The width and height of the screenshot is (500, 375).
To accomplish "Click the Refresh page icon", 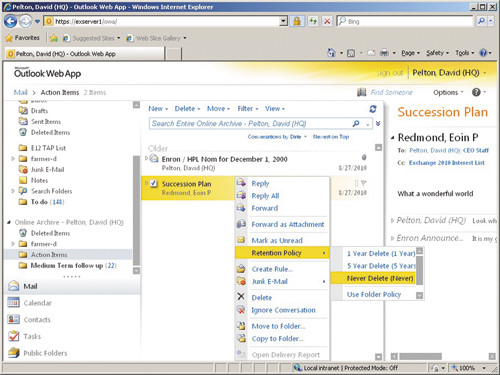I will click(313, 21).
